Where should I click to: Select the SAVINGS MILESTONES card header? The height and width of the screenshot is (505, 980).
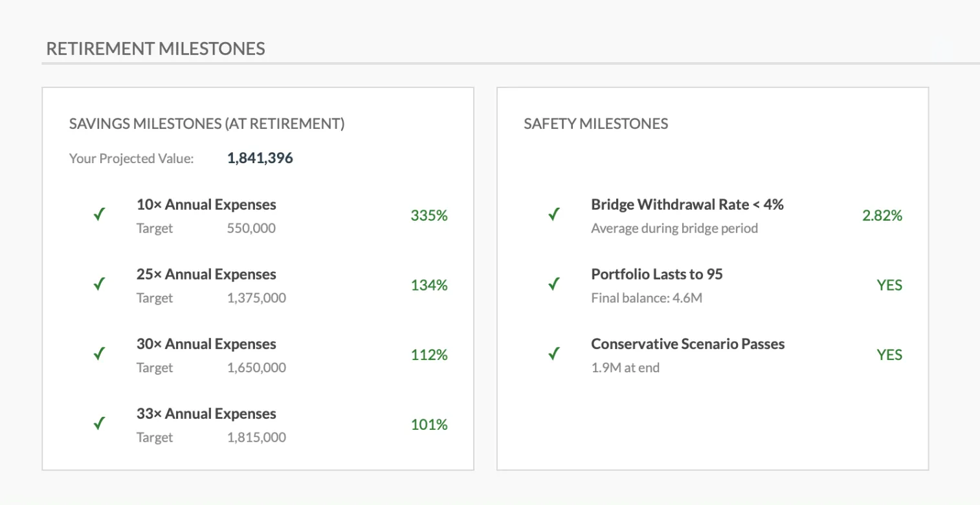(x=207, y=123)
